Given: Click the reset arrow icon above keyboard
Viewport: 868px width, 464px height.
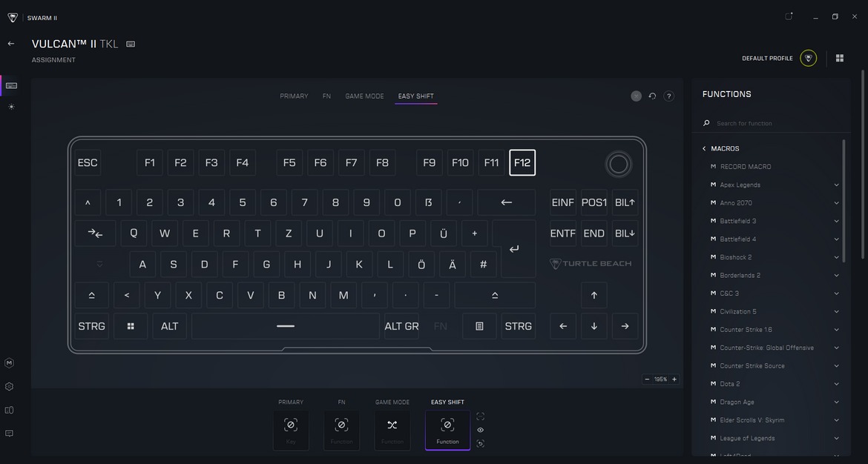Looking at the screenshot, I should (x=652, y=96).
